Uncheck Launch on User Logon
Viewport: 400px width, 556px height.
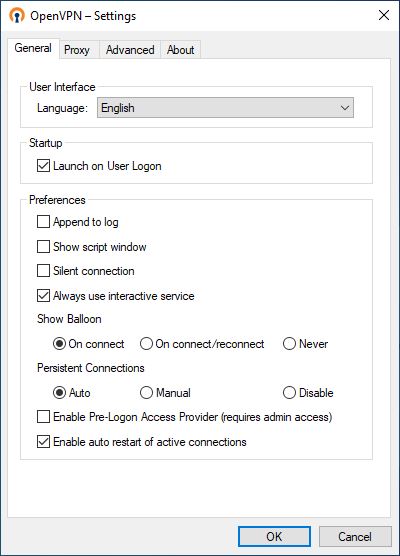pos(43,166)
